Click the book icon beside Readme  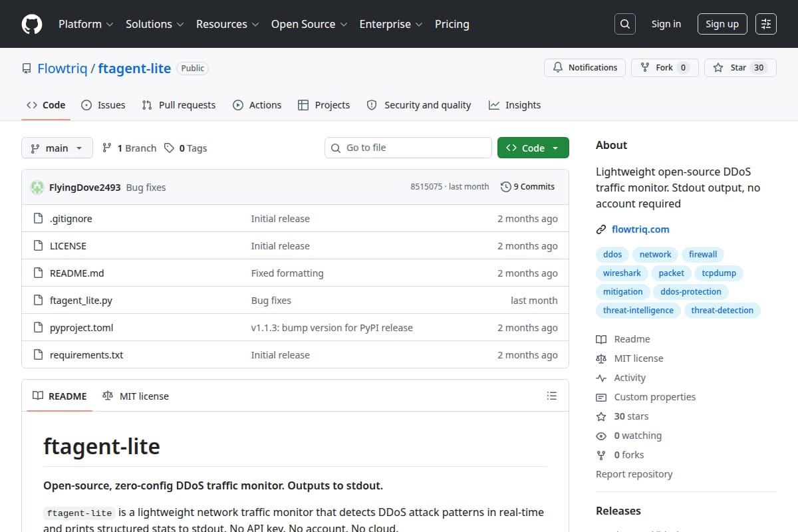click(601, 339)
